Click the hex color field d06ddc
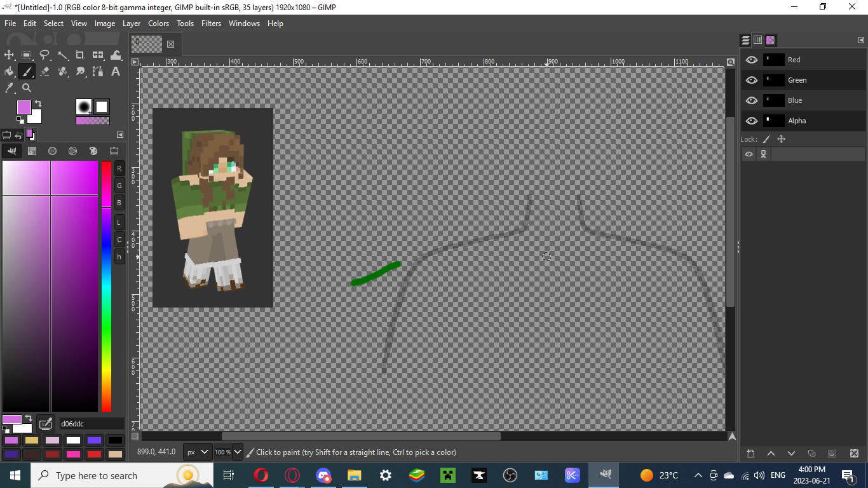868x488 pixels. pyautogui.click(x=91, y=424)
